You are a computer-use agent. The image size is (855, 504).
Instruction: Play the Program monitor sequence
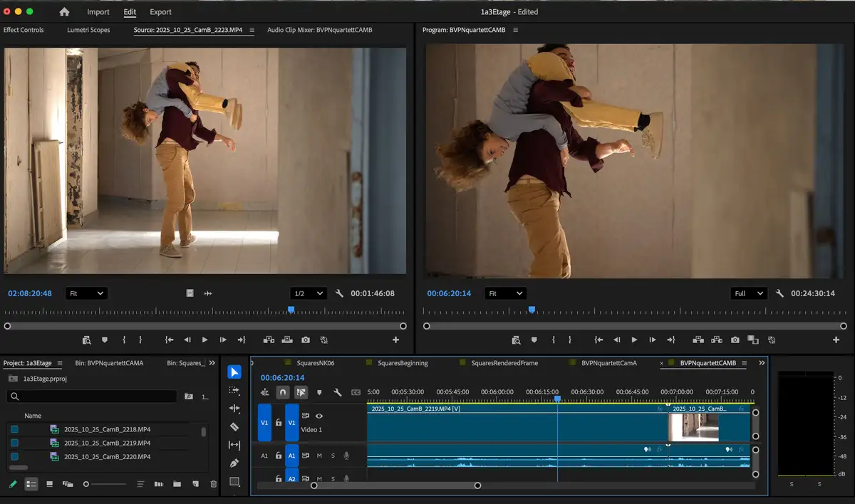[634, 340]
